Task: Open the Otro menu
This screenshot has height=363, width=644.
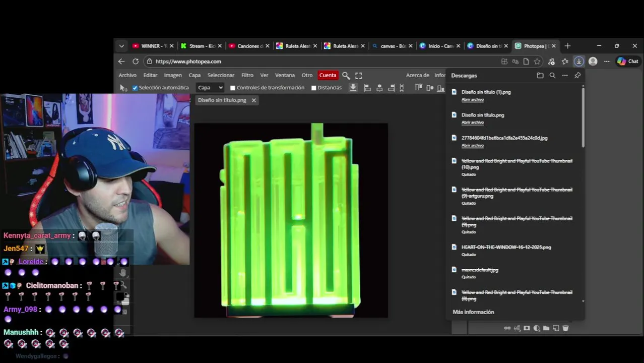Action: pyautogui.click(x=307, y=75)
